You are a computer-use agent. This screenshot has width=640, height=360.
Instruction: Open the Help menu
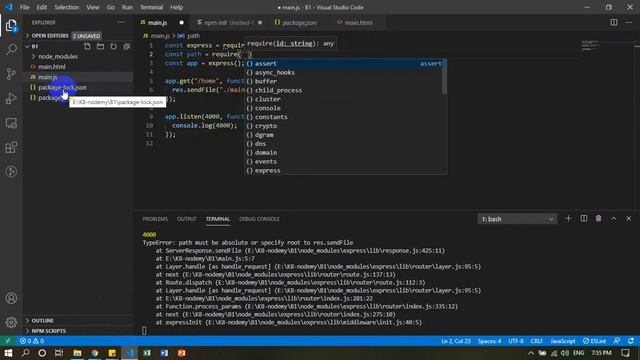(x=176, y=7)
